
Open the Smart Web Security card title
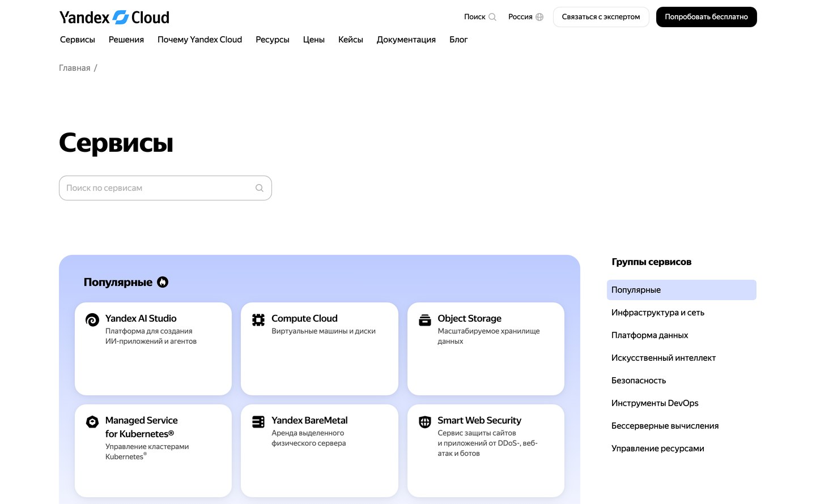(x=479, y=420)
